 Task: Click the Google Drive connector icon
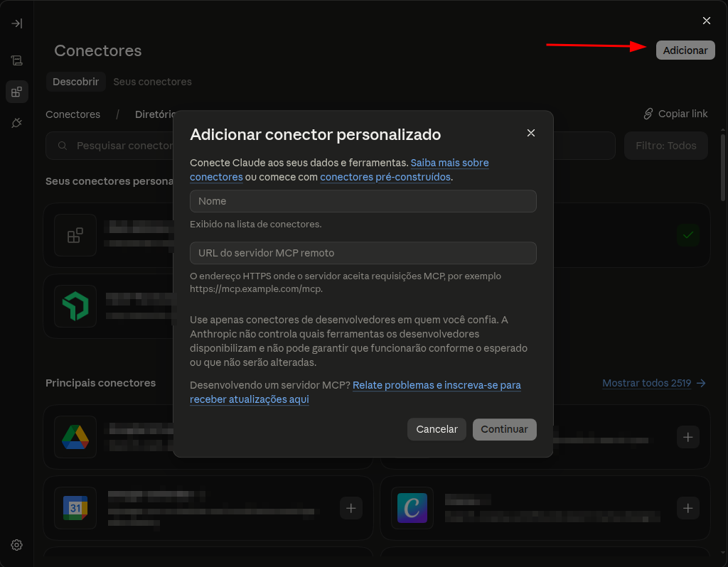click(x=75, y=437)
